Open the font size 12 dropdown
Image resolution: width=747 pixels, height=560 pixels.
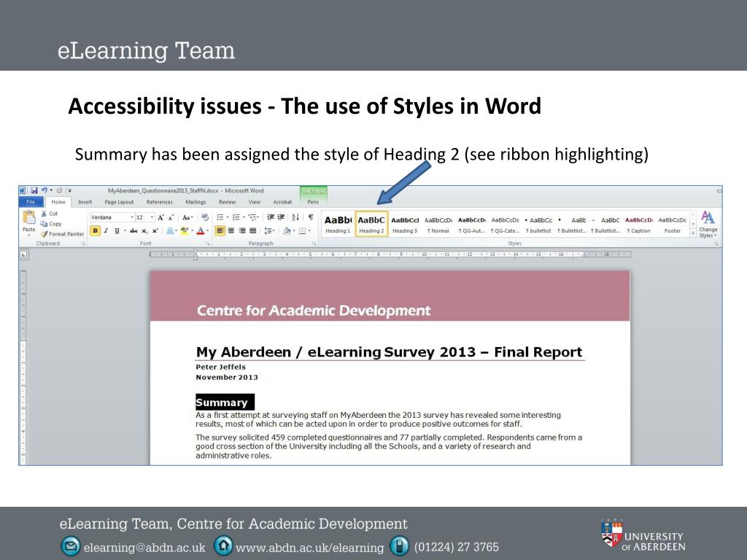pos(152,217)
